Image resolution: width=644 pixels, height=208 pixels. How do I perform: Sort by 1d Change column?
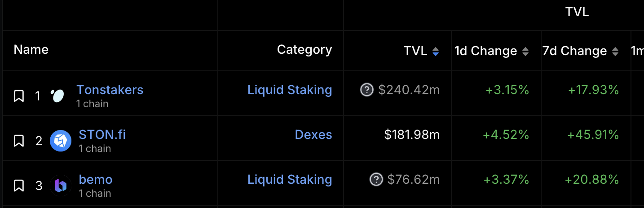pos(525,52)
